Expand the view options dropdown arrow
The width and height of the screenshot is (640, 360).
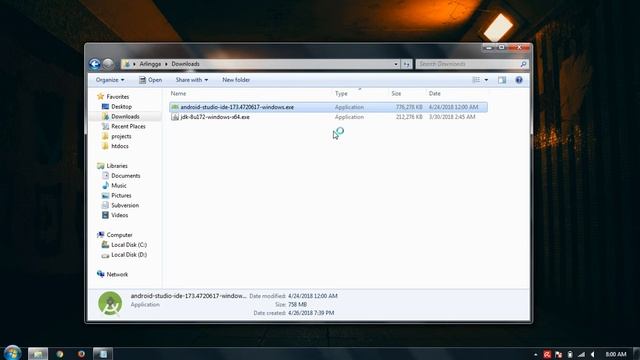[486, 80]
